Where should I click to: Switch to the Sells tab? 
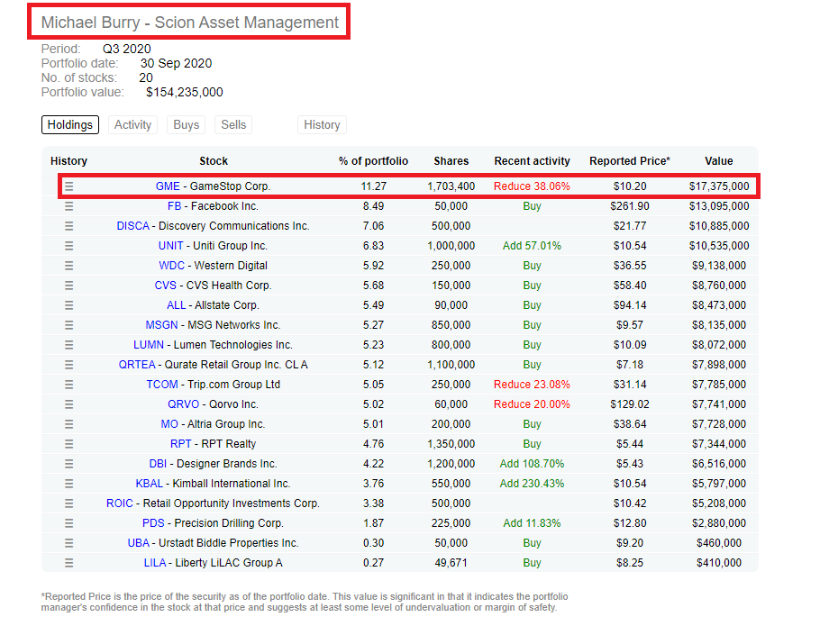point(233,125)
